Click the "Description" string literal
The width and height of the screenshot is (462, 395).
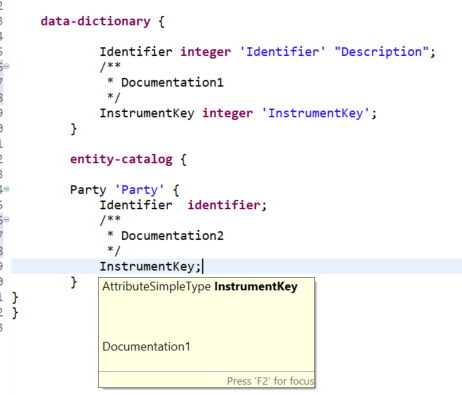(x=382, y=52)
